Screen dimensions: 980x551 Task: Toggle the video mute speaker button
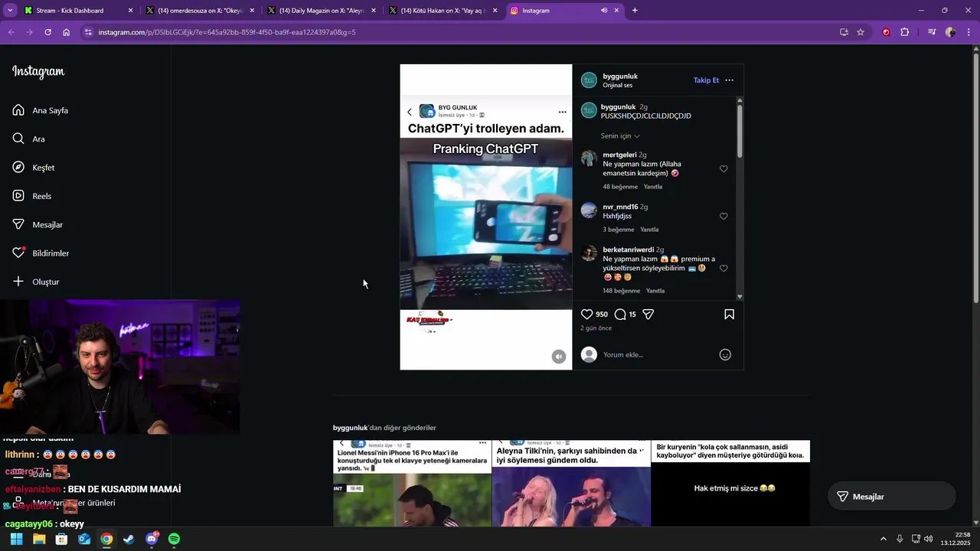coord(559,357)
